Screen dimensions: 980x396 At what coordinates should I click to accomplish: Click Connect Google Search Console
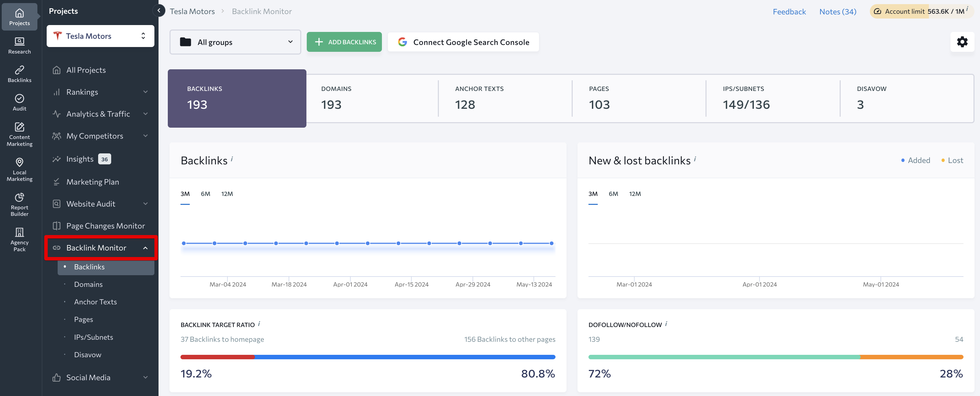click(x=463, y=42)
